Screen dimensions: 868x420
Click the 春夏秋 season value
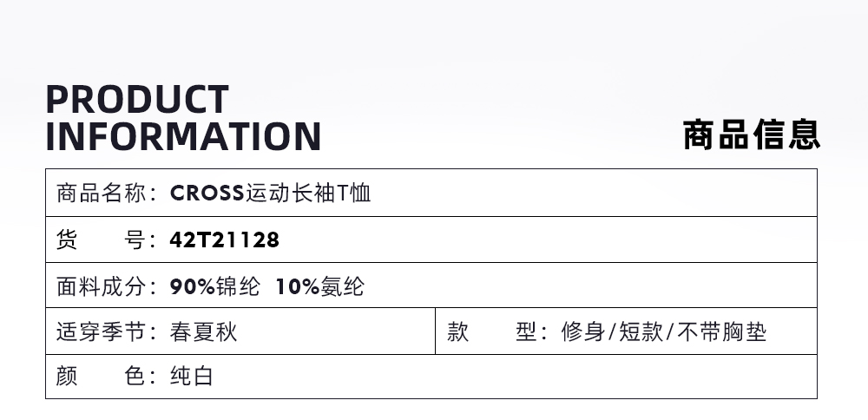[x=204, y=331]
